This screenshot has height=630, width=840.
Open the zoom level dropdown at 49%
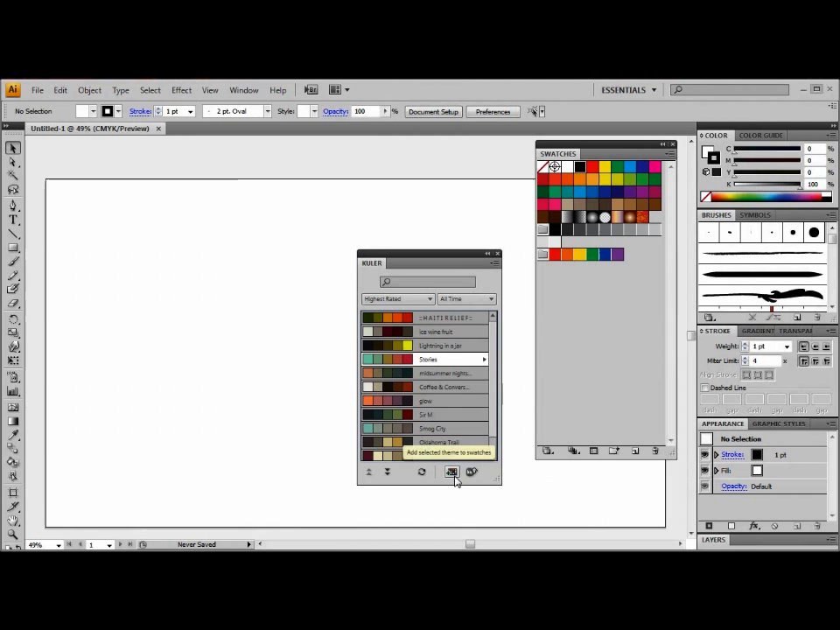click(59, 545)
